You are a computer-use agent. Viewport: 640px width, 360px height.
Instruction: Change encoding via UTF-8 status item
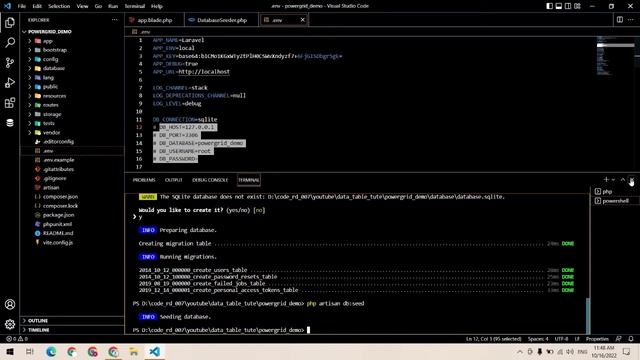click(x=561, y=339)
